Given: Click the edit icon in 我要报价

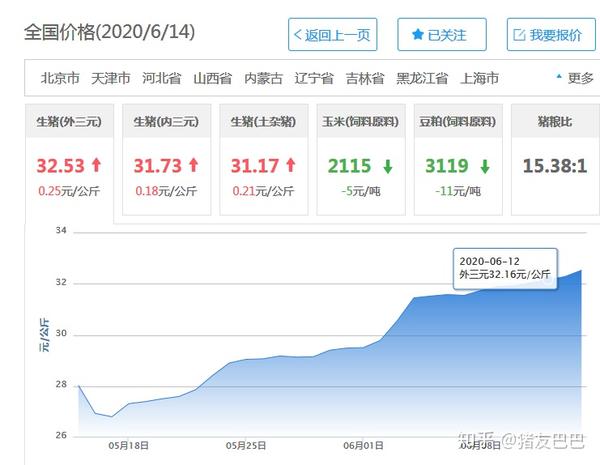Looking at the screenshot, I should (519, 35).
